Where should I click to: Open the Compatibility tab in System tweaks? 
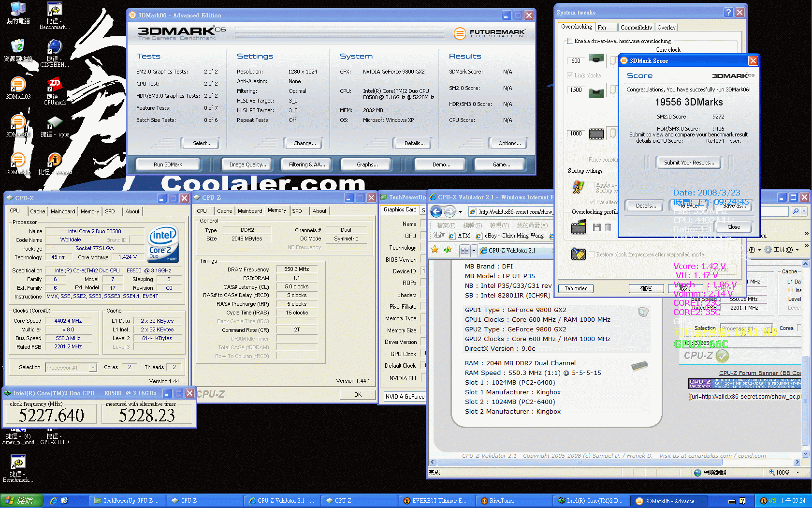point(636,28)
